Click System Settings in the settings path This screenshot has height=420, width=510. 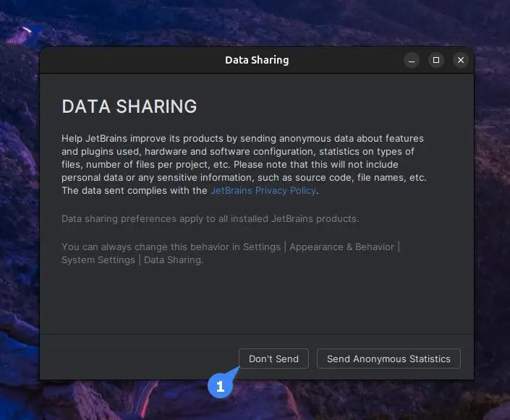pos(98,260)
